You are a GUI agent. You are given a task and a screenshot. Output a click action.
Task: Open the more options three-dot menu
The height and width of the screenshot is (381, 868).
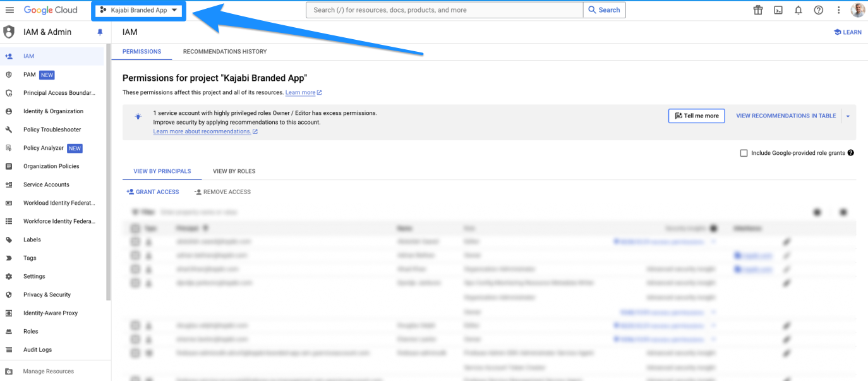[x=838, y=9]
